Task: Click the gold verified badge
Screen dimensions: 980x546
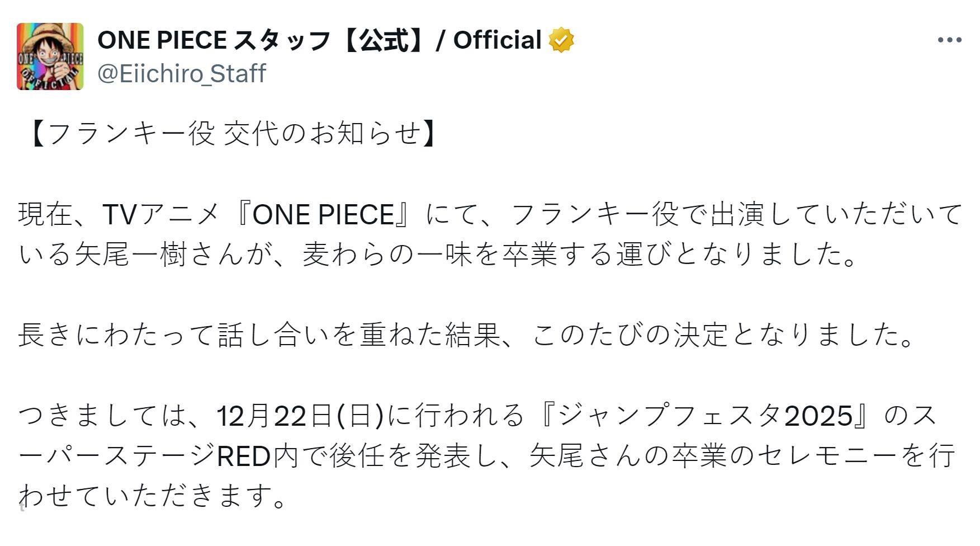Action: (561, 40)
